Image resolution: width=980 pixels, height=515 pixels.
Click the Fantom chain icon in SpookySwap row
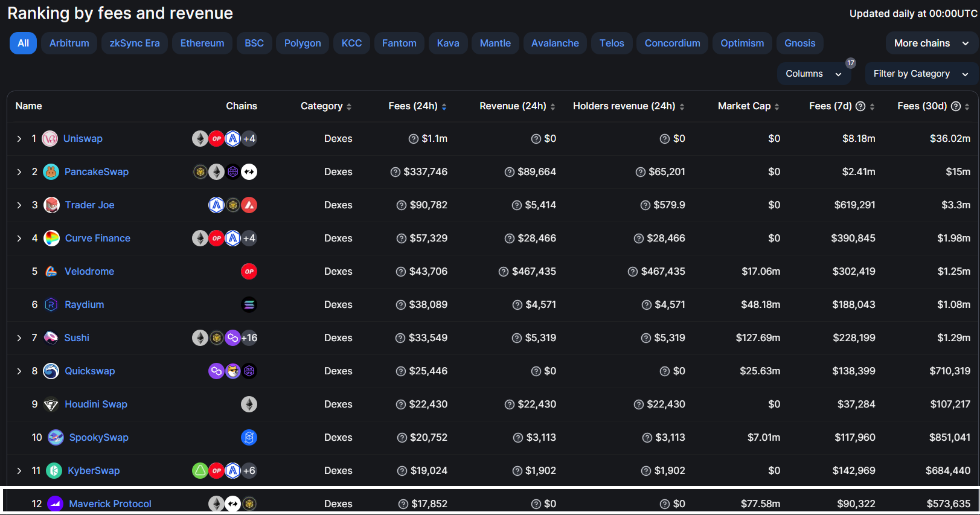[249, 438]
